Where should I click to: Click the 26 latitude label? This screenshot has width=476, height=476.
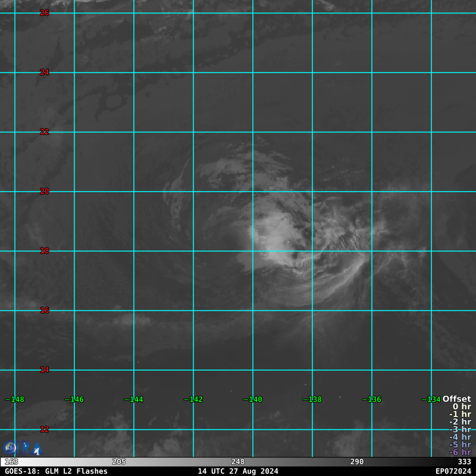[x=45, y=13]
